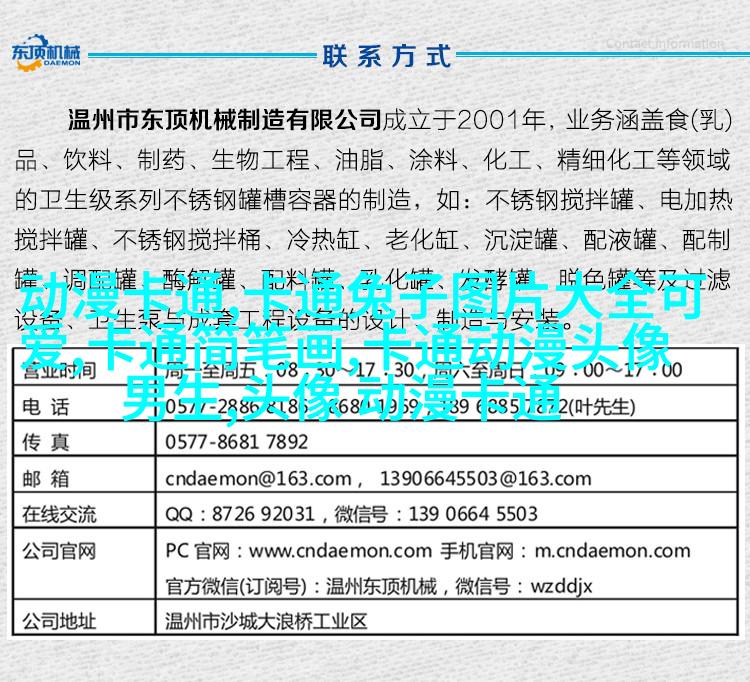Select the QQ number 8726 92031
This screenshot has height=682, width=750.
[263, 514]
